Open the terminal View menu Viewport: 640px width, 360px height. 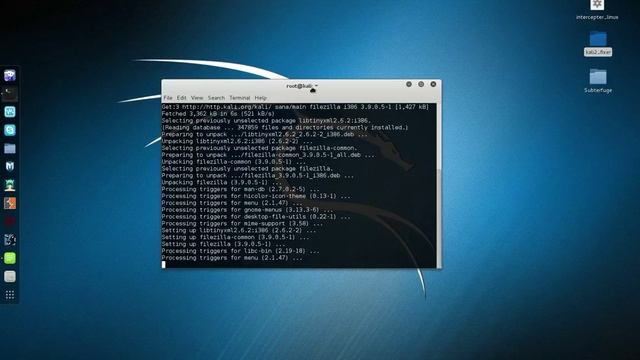point(197,98)
